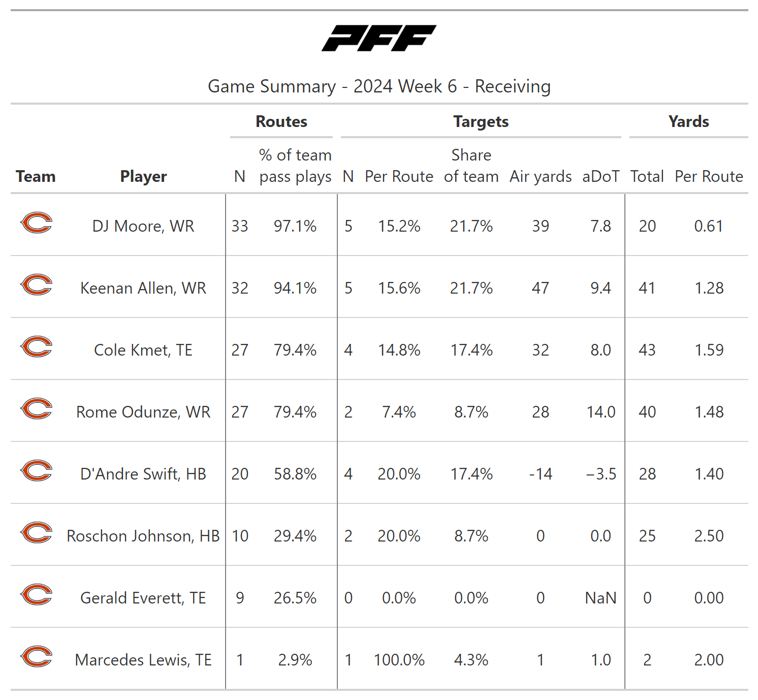Screen dimensions: 758x700
Task: Click the Bears logo beside Gerald Everett
Action: click(36, 595)
